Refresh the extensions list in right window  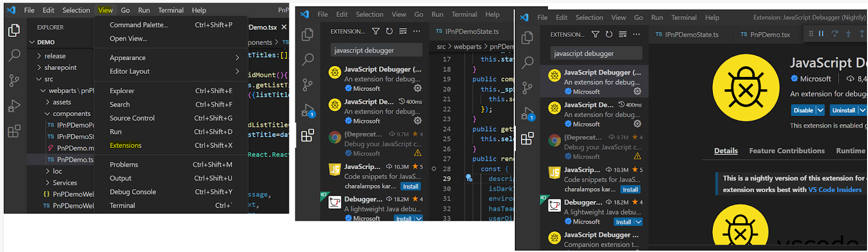[609, 35]
